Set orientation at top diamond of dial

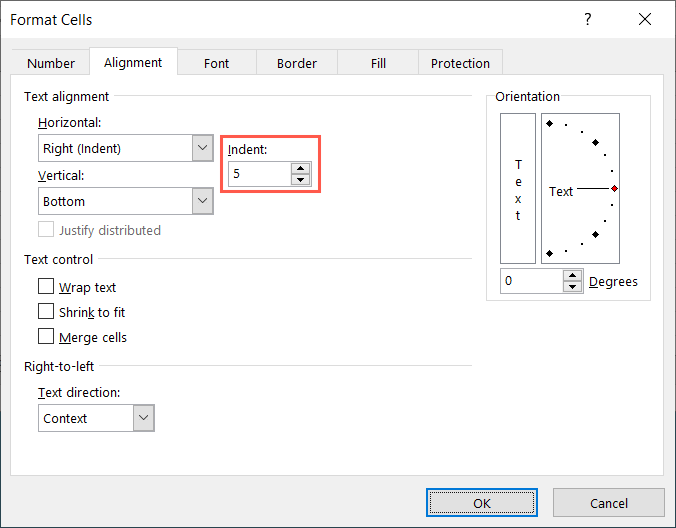tap(549, 124)
